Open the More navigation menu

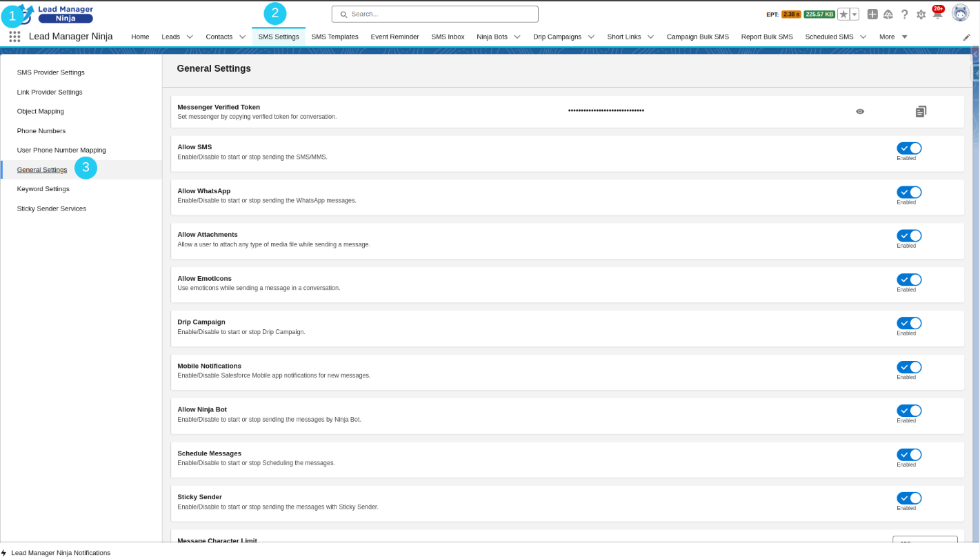pos(893,37)
